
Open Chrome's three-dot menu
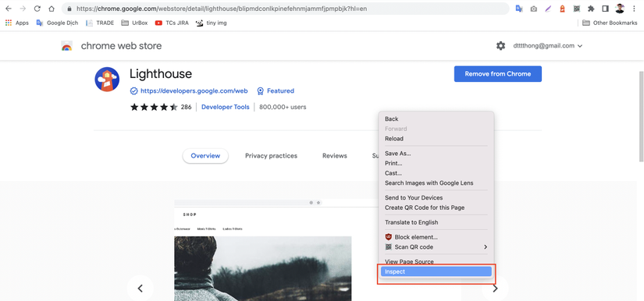[x=635, y=9]
